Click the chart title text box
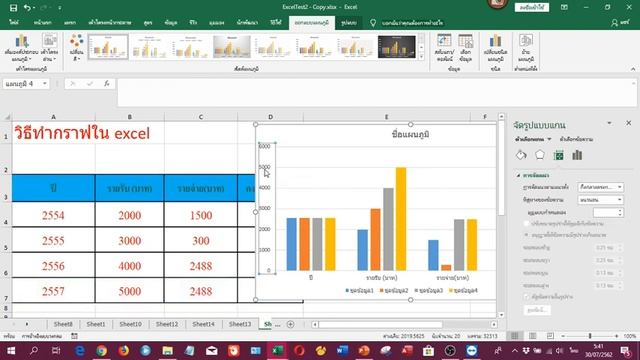640x360 pixels. (x=410, y=134)
